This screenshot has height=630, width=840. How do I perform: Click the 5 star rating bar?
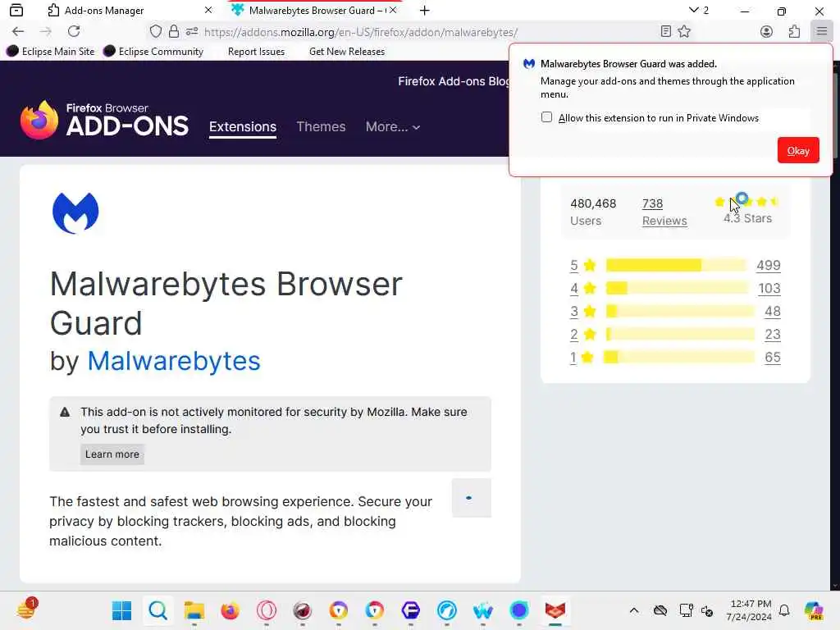point(676,265)
